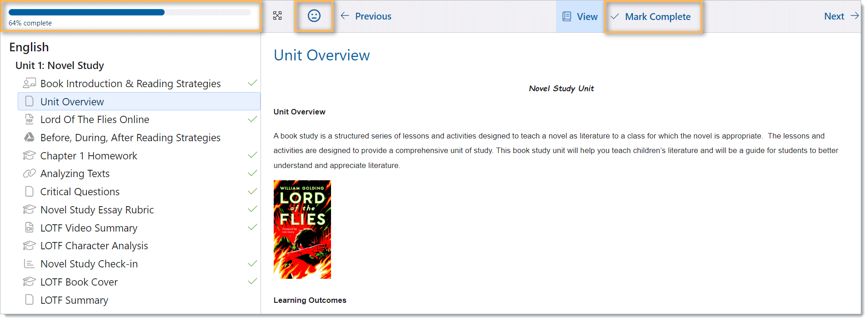Click the link icon beside Analyzing Texts
This screenshot has height=321, width=868.
pyautogui.click(x=29, y=173)
